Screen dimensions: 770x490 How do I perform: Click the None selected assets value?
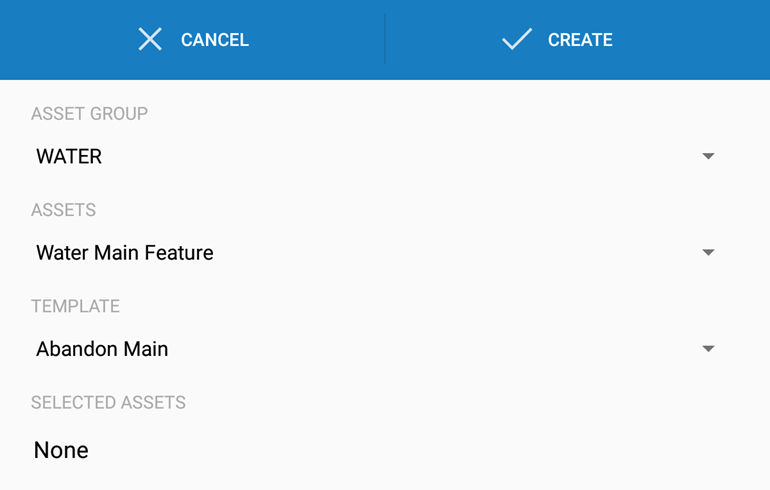pyautogui.click(x=61, y=450)
